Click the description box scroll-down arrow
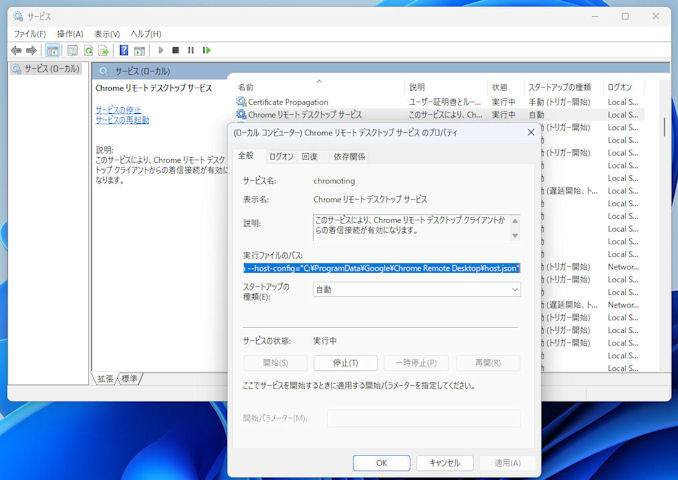The image size is (678, 480). click(x=515, y=236)
